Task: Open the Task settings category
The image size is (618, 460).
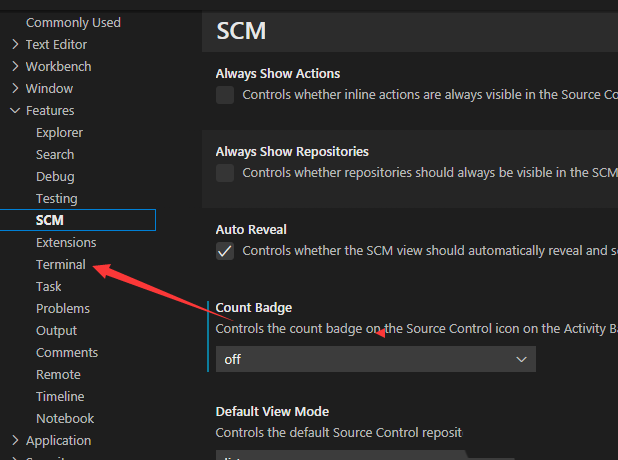Action: tap(48, 286)
